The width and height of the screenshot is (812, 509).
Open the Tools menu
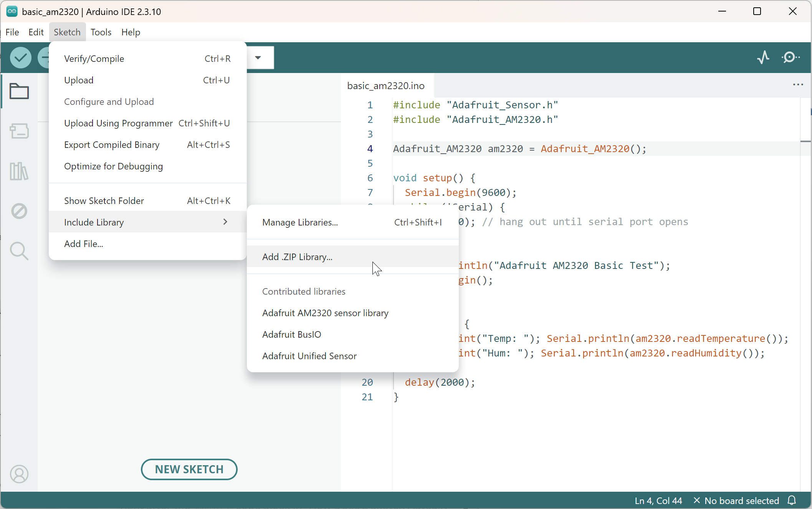click(x=101, y=32)
